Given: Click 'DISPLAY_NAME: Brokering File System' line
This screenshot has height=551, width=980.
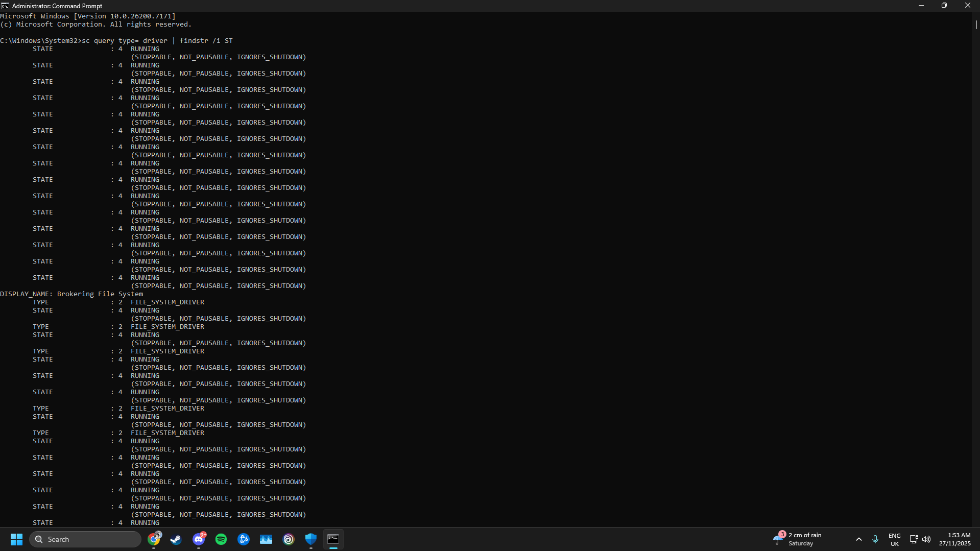Looking at the screenshot, I should click(x=71, y=294).
